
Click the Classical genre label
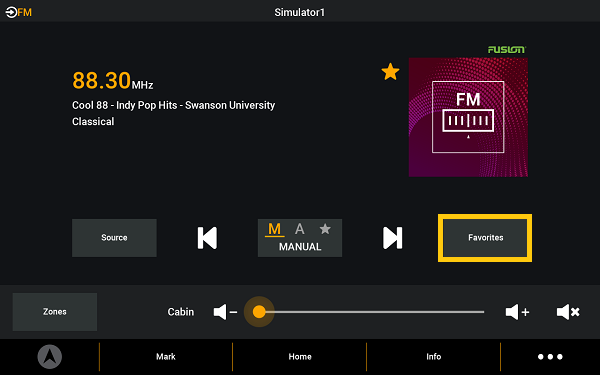click(x=93, y=122)
